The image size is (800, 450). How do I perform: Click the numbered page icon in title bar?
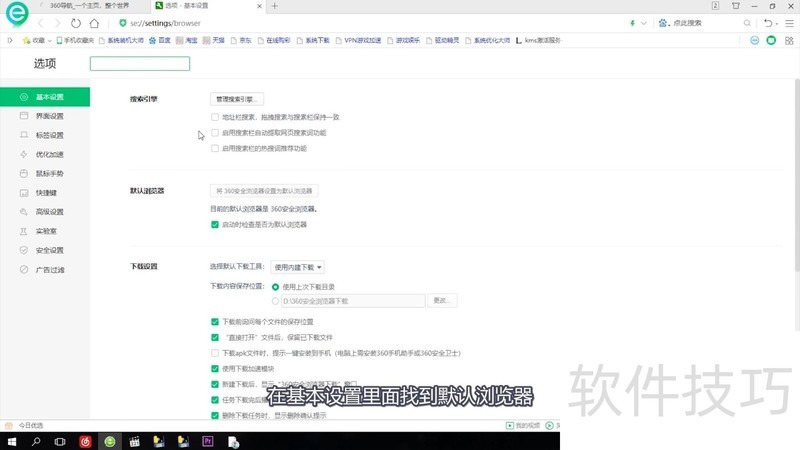click(715, 6)
